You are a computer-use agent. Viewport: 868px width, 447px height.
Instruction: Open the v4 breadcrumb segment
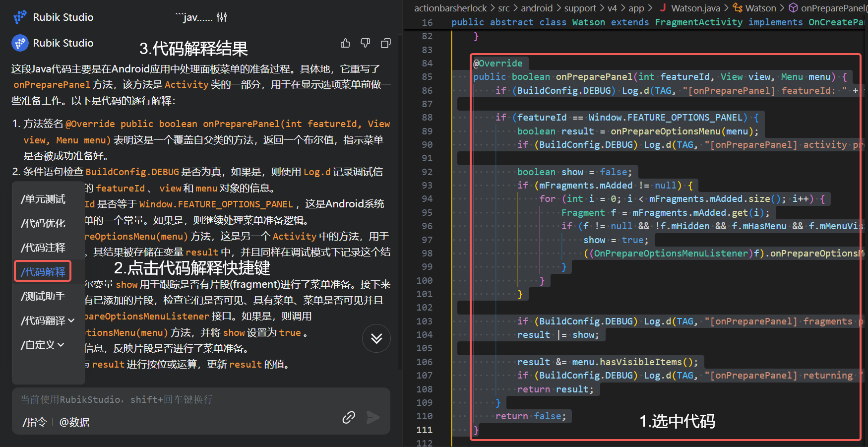pyautogui.click(x=612, y=8)
